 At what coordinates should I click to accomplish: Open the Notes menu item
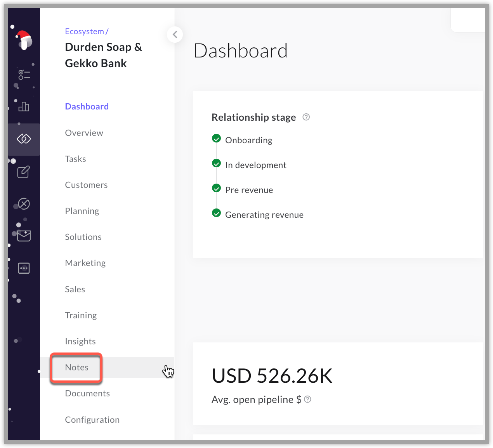tap(77, 368)
